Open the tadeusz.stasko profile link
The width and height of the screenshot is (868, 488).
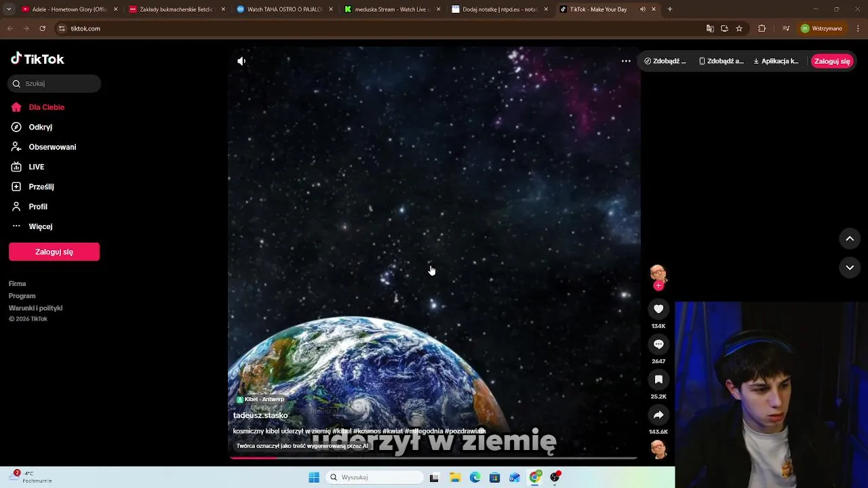(260, 415)
